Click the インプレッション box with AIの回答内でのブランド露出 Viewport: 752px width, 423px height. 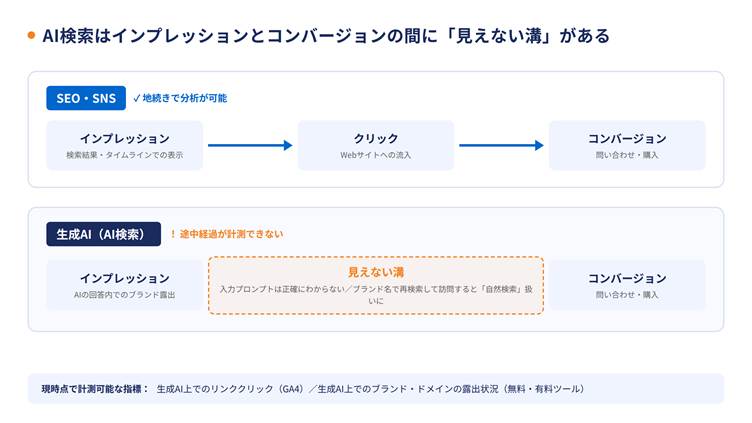(x=125, y=285)
